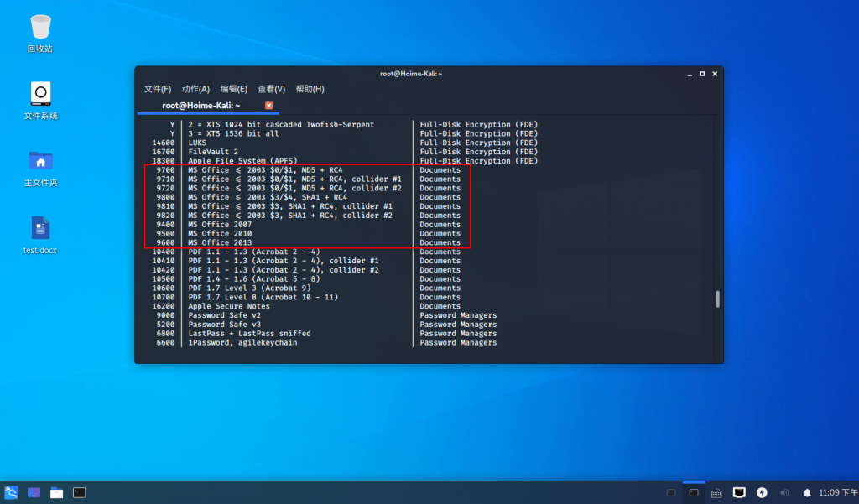Click 'PDF 1.4 - 1.6 (Acrobat 5 - 8)' line
This screenshot has width=859, height=504.
pyautogui.click(x=254, y=279)
